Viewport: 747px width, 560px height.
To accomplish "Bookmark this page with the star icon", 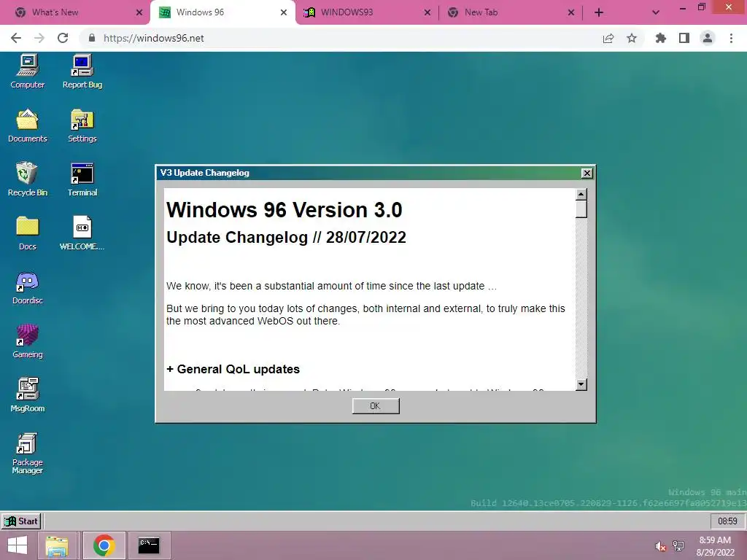I will 632,38.
